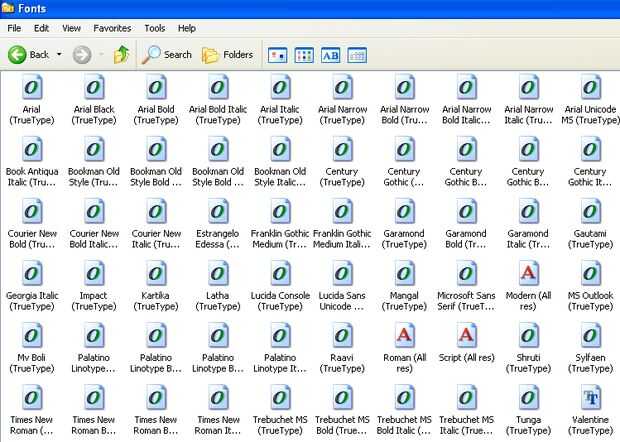This screenshot has width=620, height=442.
Task: Select the Arial Black font icon
Action: click(x=94, y=87)
